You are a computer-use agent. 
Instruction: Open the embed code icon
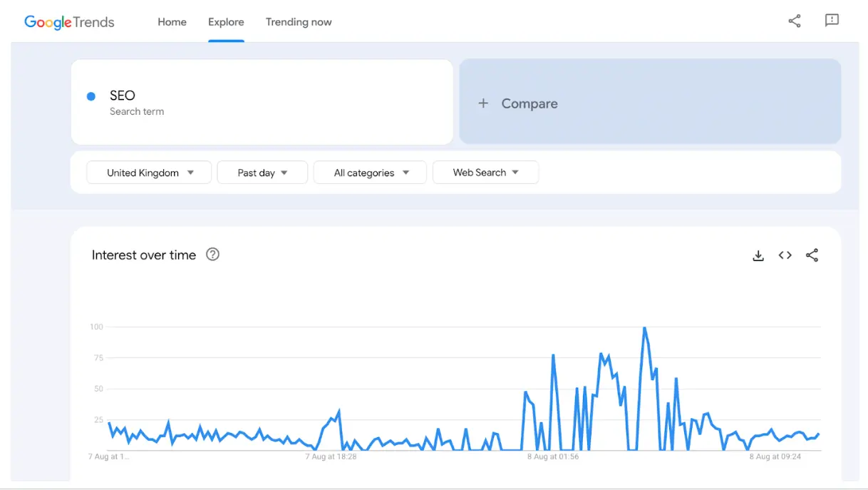point(785,255)
